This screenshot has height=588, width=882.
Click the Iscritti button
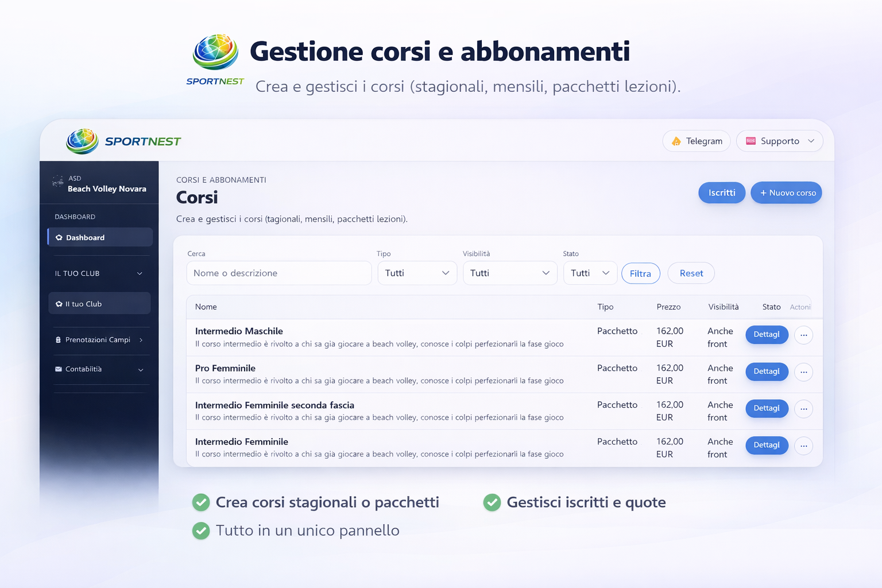pos(721,192)
